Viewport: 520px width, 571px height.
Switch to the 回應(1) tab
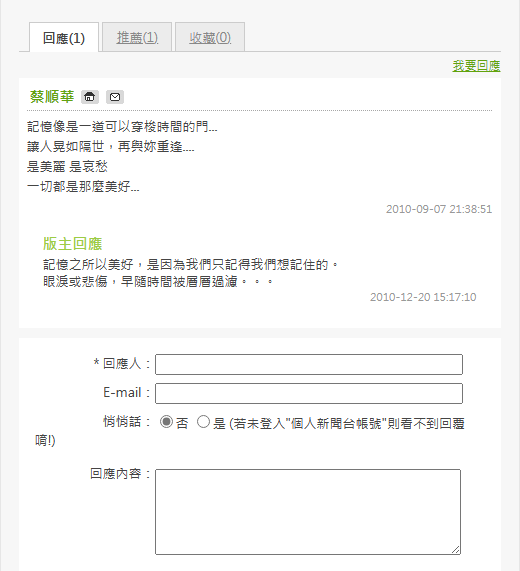point(64,38)
